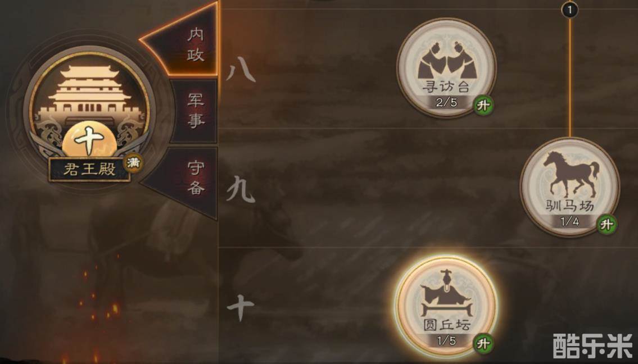Click the 满 badge beside 君王殿
Viewport: 638px width, 364px height.
click(x=133, y=163)
